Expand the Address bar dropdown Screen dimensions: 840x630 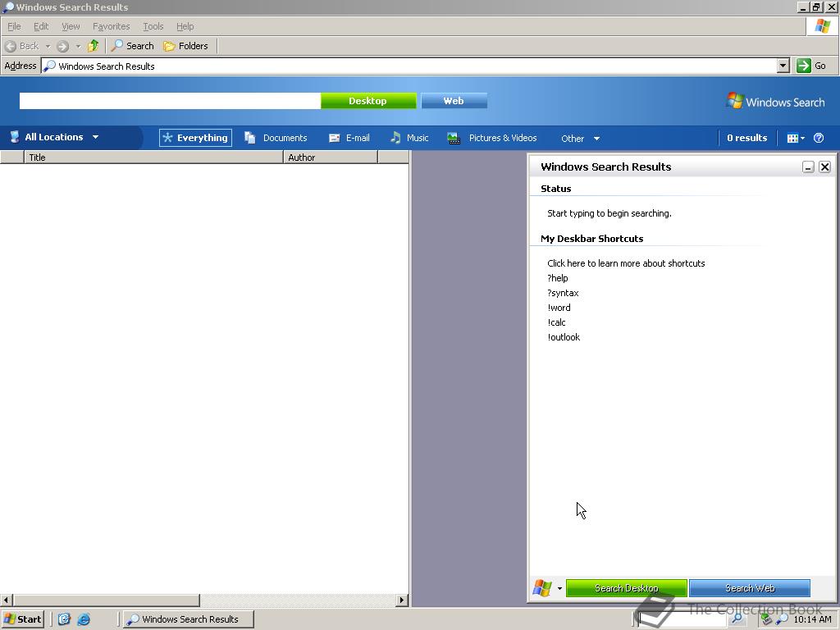point(783,66)
